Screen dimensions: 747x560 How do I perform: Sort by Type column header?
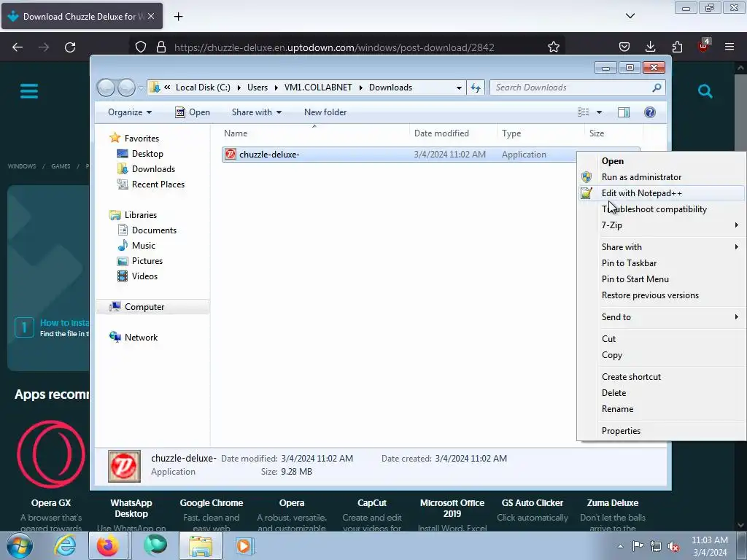541,133
